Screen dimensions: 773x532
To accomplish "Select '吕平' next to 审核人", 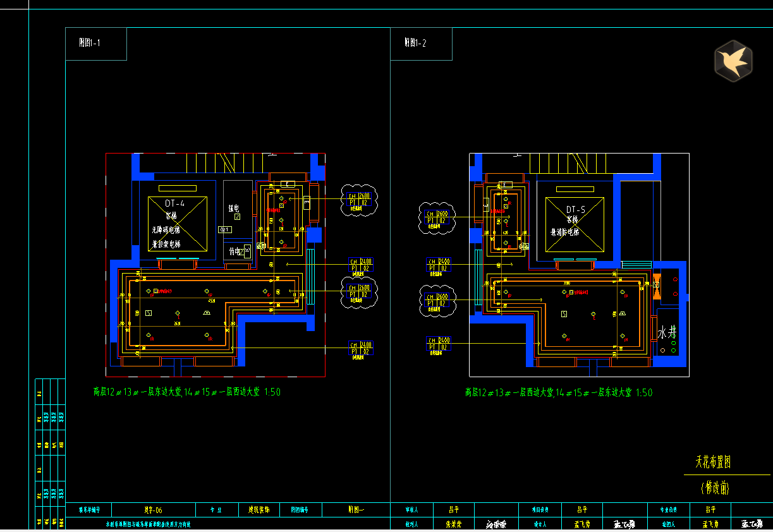I will tap(454, 509).
